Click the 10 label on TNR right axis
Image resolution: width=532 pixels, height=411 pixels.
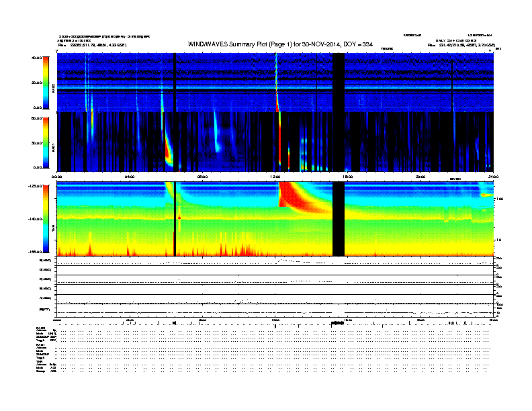click(500, 240)
